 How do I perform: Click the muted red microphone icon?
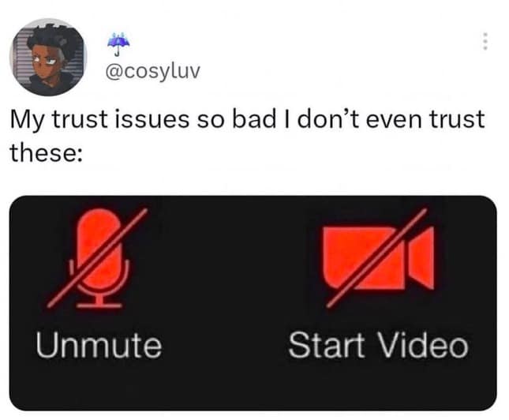pos(97,258)
